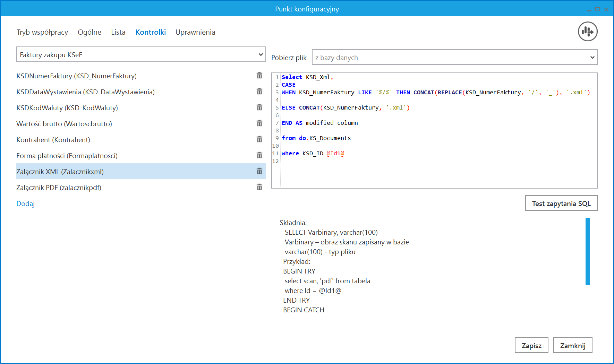
Task: Open the Faktury zakupu KSeF dropdown
Action: point(141,55)
